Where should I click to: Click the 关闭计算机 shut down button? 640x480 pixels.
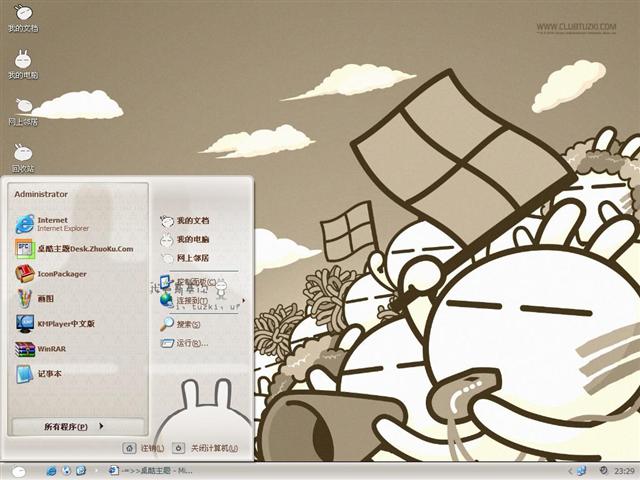(x=205, y=448)
